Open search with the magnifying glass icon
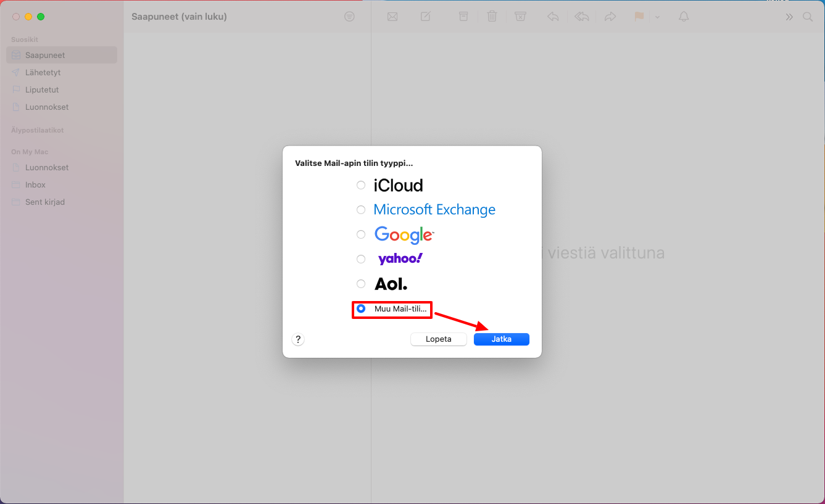Screen dimensions: 825x504 click(x=808, y=17)
